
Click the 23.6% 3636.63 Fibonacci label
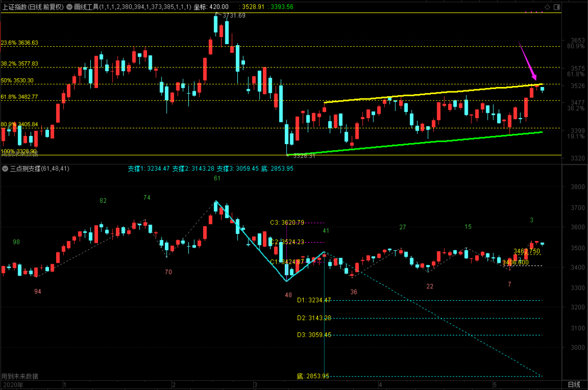[x=20, y=43]
